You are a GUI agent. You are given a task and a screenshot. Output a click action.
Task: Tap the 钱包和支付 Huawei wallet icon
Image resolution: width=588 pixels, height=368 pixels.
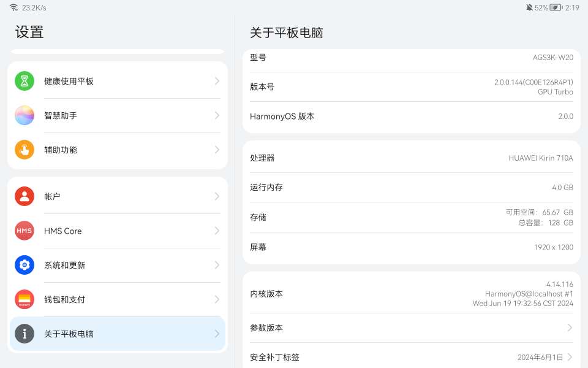tap(24, 299)
